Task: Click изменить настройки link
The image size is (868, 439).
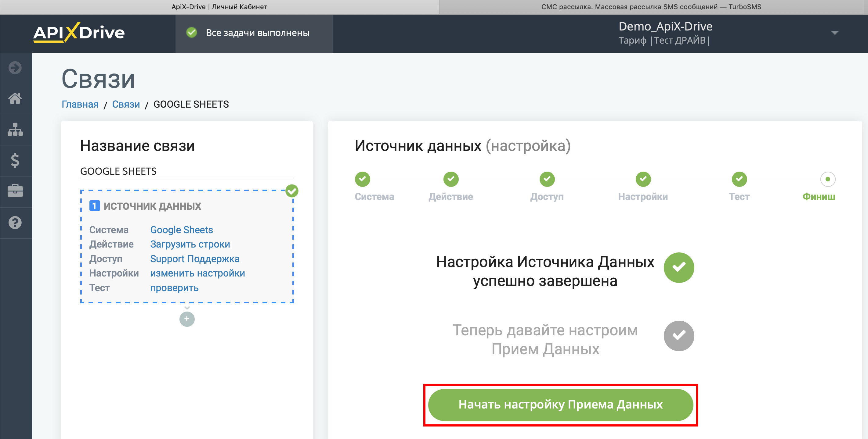Action: pyautogui.click(x=197, y=273)
